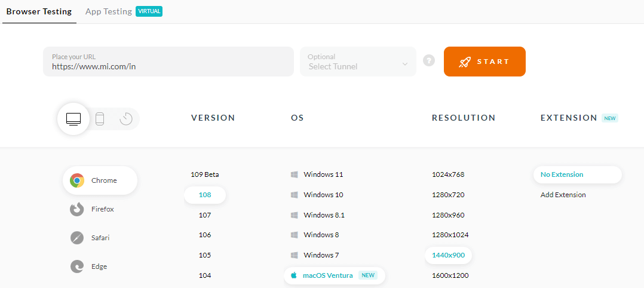The image size is (644, 288).
Task: Set resolution to 1280x720
Action: 448,195
